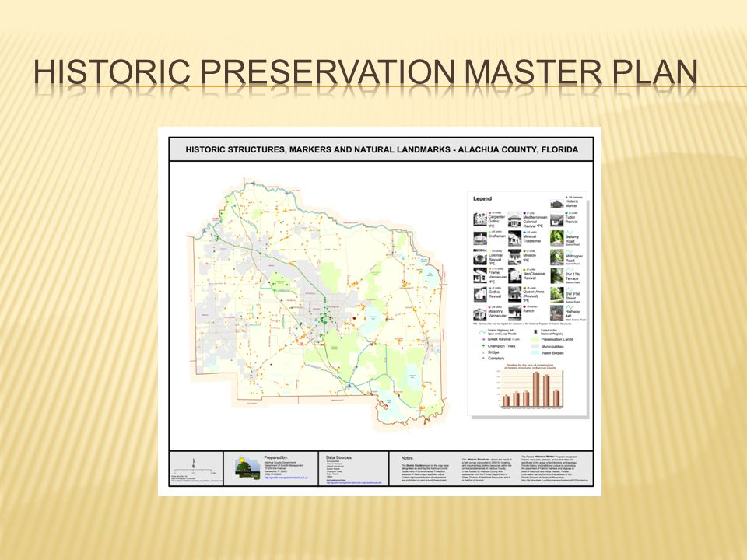Click the 'NeoClassical Revival' legend label
The image size is (747, 560).
(x=534, y=275)
